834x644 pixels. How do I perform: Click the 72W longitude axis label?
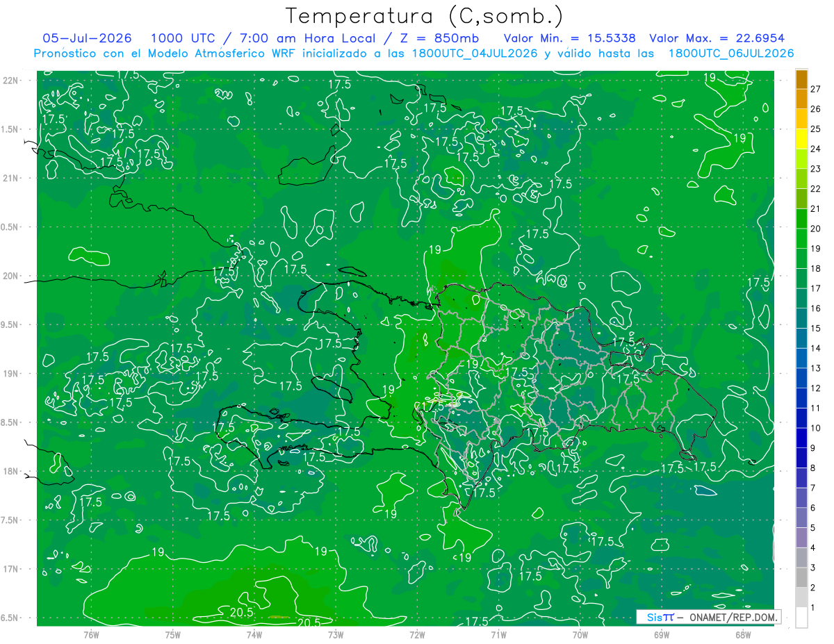[417, 635]
